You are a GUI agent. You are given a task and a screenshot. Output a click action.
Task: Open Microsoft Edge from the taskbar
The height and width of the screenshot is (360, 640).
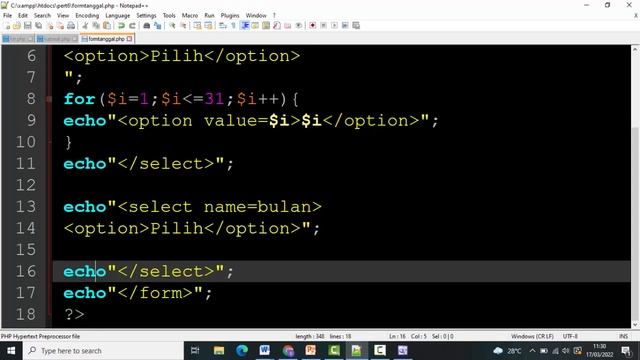(242, 351)
